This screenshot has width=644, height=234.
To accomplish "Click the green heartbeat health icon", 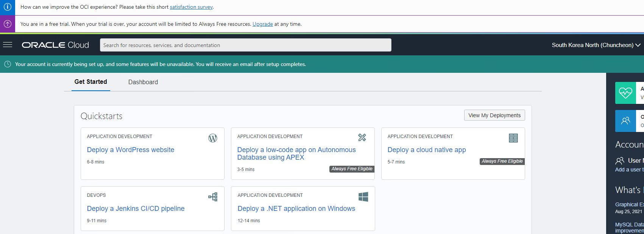I will point(625,93).
